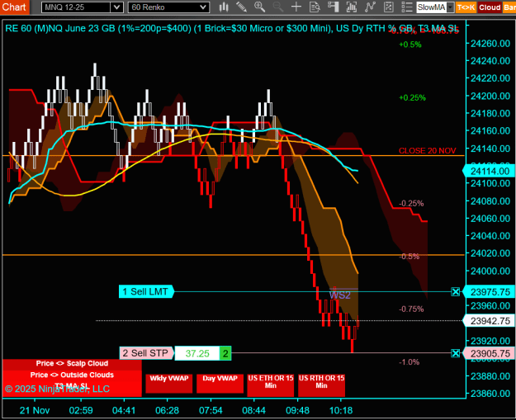Toggle the Bar button in the toolbar
The image size is (516, 420).
pyautogui.click(x=509, y=7)
